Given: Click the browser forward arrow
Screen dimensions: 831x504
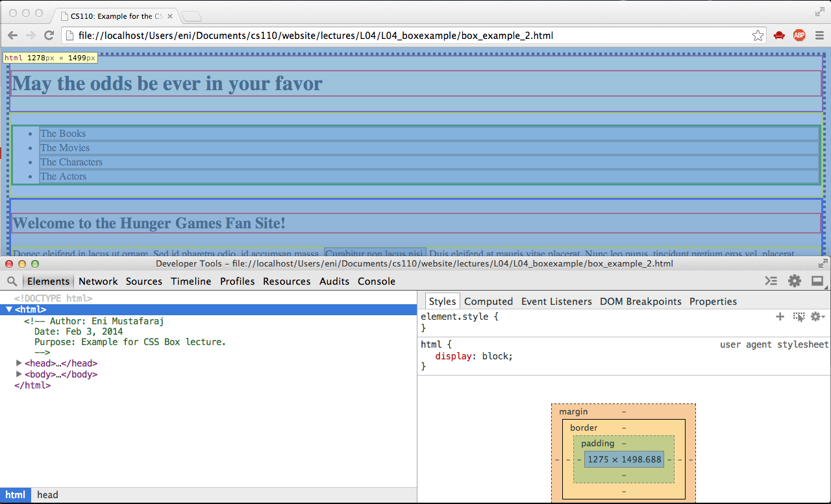Looking at the screenshot, I should point(31,36).
